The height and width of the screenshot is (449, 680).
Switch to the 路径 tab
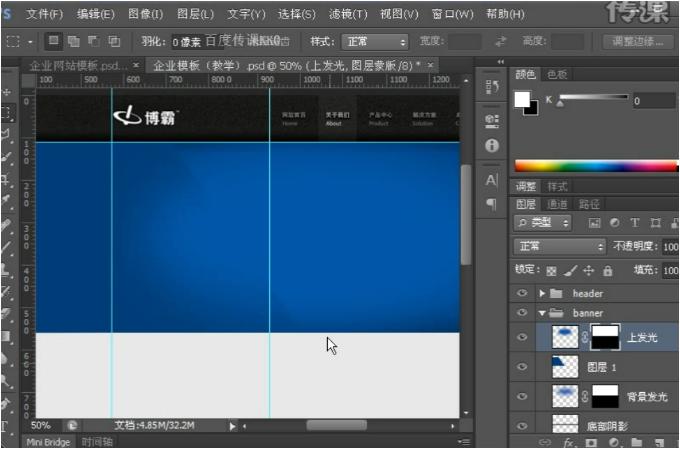coord(589,204)
